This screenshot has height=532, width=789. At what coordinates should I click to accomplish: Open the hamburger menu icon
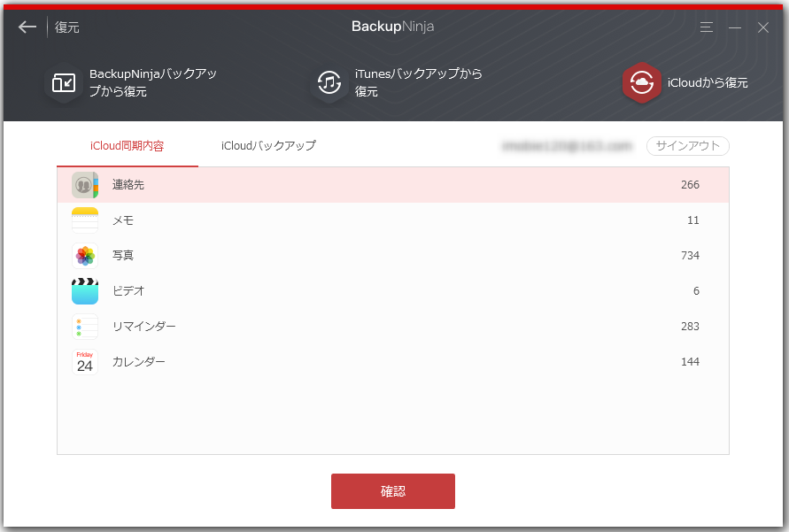(x=707, y=27)
